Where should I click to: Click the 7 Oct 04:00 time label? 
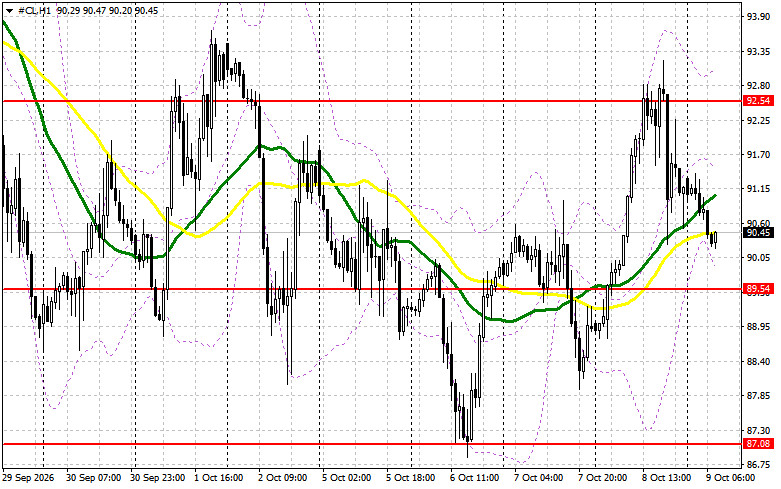538,478
